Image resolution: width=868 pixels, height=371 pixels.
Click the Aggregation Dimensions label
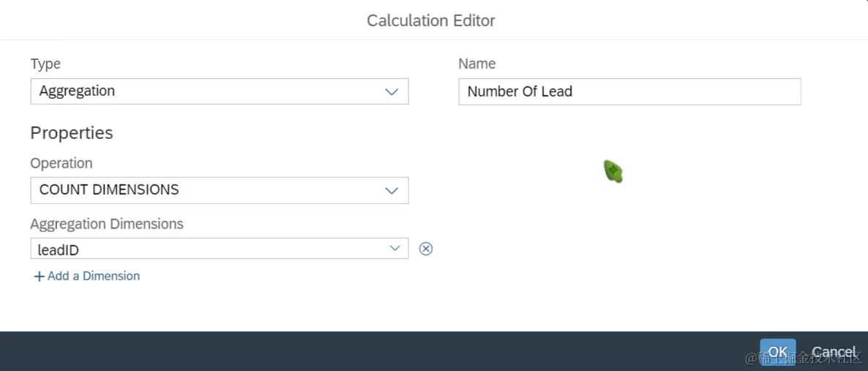[x=107, y=224]
